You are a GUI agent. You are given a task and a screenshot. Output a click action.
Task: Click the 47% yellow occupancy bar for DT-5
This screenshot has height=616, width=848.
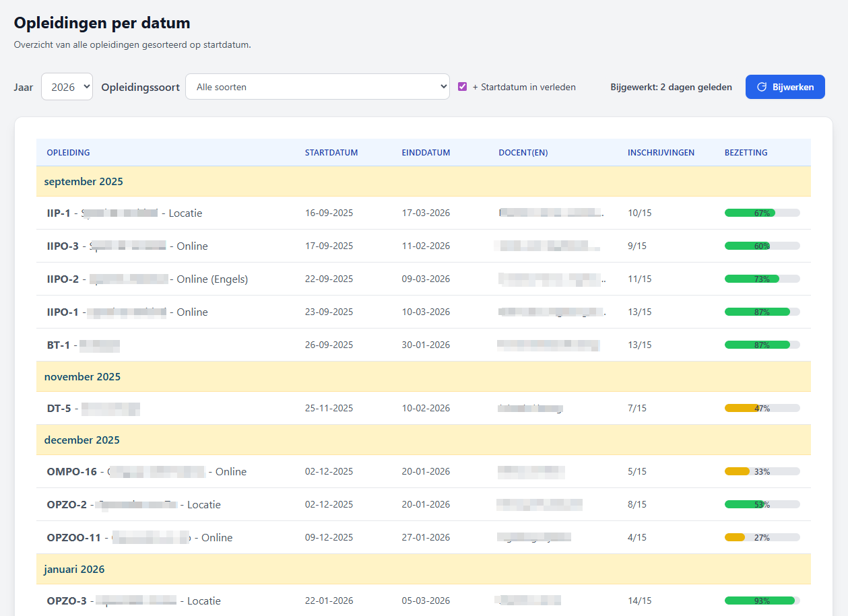click(762, 409)
